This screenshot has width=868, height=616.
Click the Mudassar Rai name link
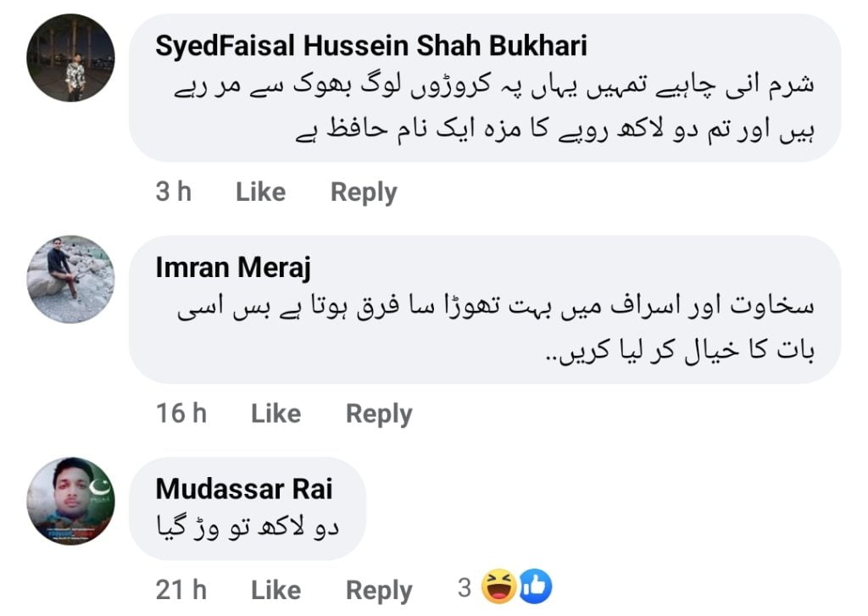point(244,489)
